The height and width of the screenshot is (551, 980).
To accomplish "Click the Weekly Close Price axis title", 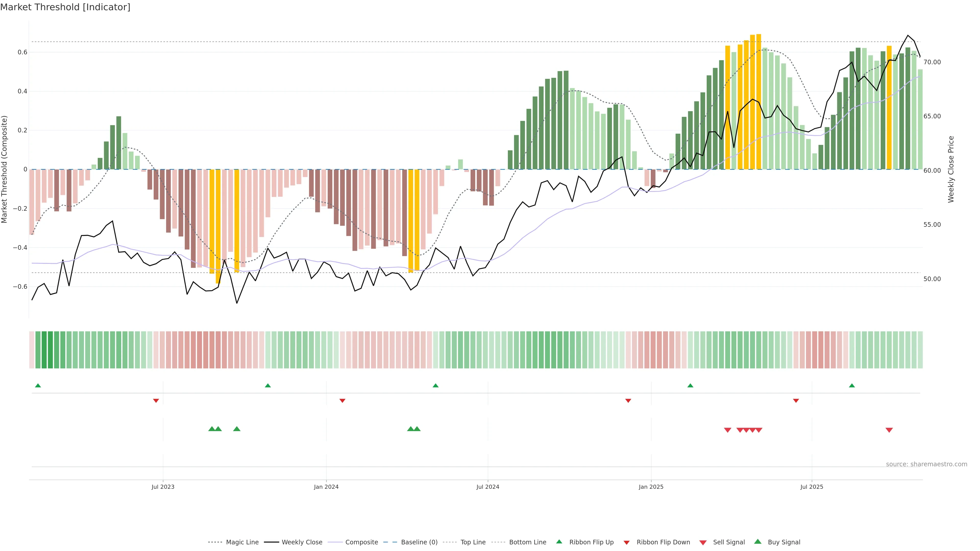I will (x=951, y=169).
